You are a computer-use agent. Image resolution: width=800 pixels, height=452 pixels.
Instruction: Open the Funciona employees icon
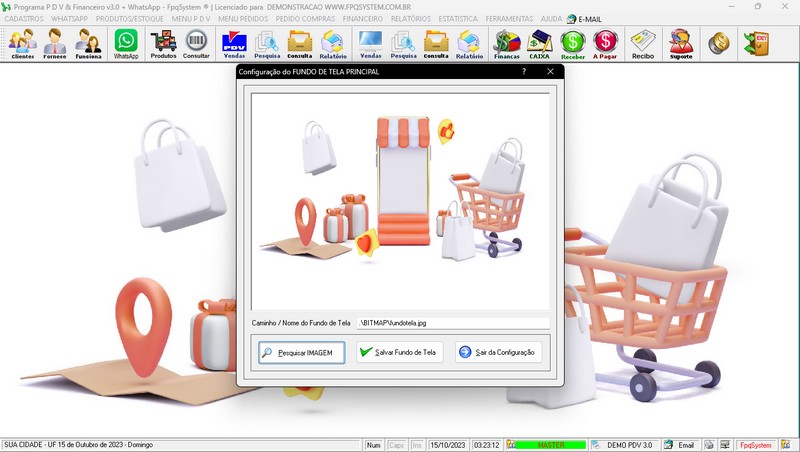click(88, 44)
